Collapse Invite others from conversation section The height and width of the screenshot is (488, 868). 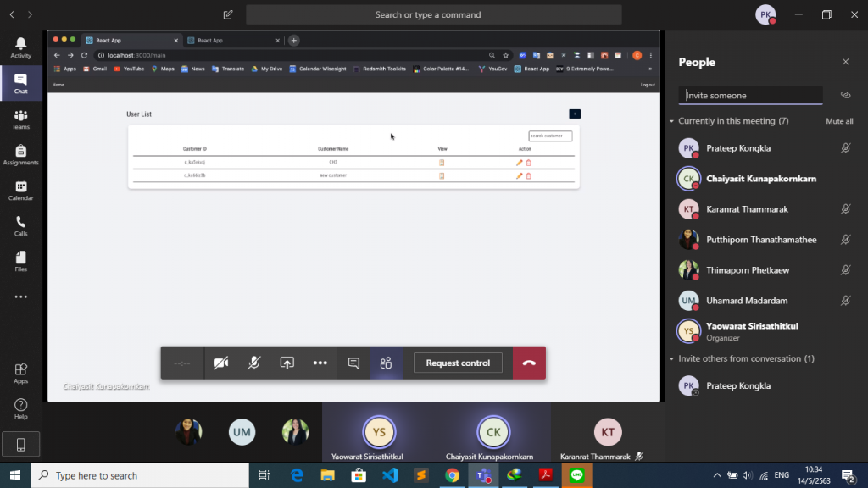click(671, 358)
